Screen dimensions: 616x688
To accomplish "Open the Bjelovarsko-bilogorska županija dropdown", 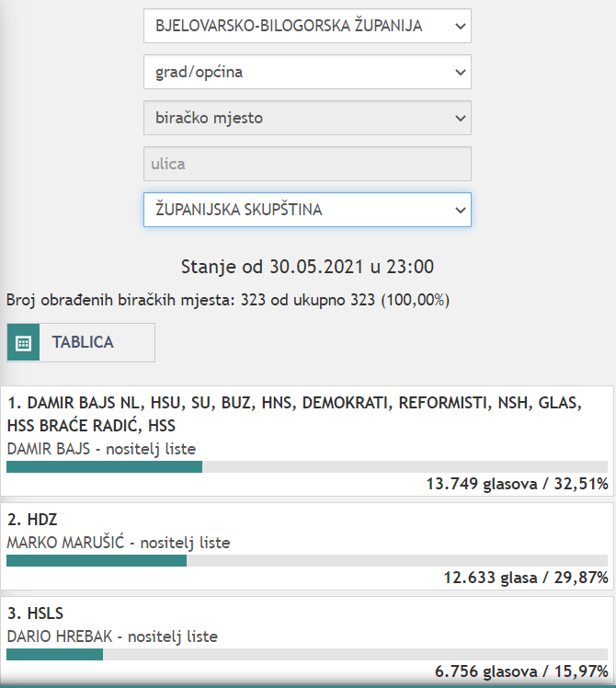I will click(x=307, y=26).
